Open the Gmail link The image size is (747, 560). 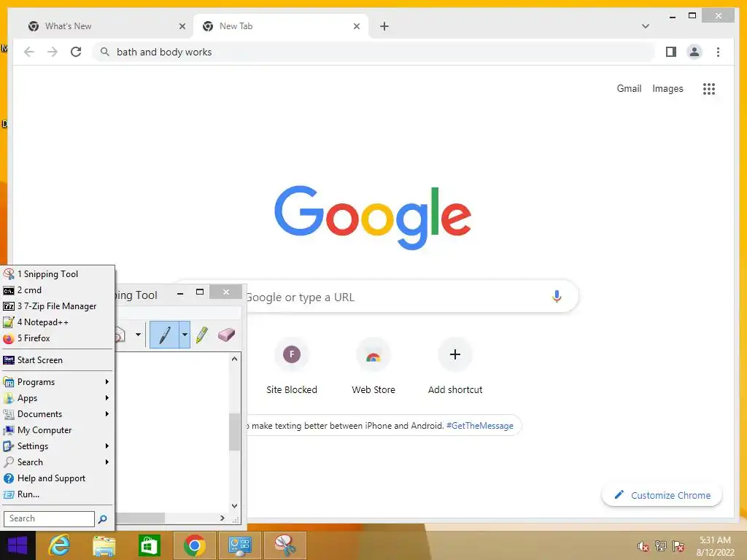[629, 88]
